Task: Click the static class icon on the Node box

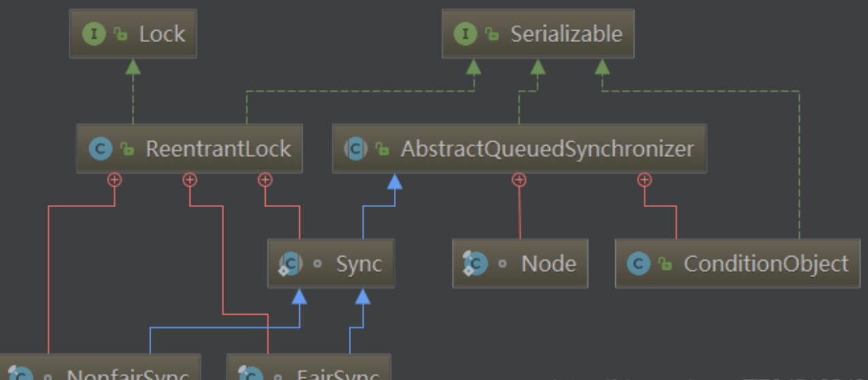Action: tap(475, 263)
